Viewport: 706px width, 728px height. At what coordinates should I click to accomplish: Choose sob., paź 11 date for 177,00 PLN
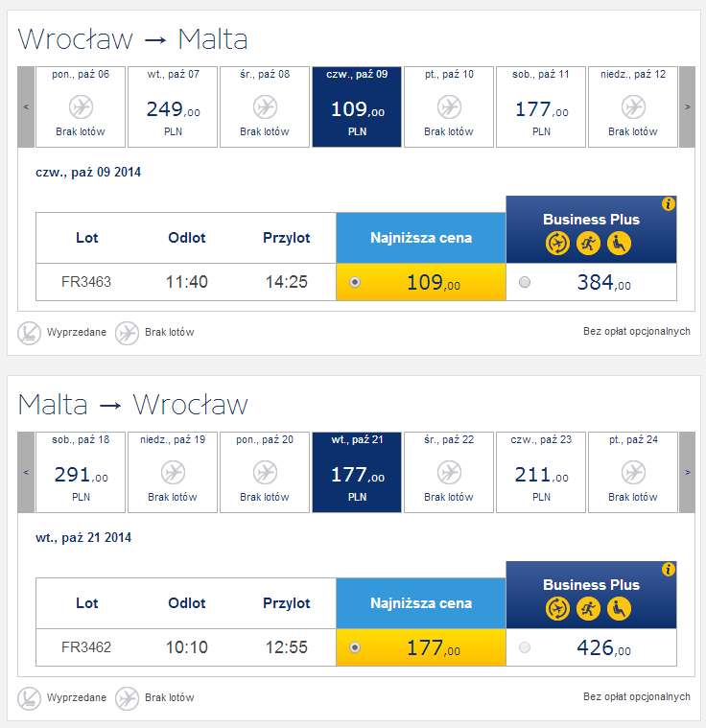point(541,106)
